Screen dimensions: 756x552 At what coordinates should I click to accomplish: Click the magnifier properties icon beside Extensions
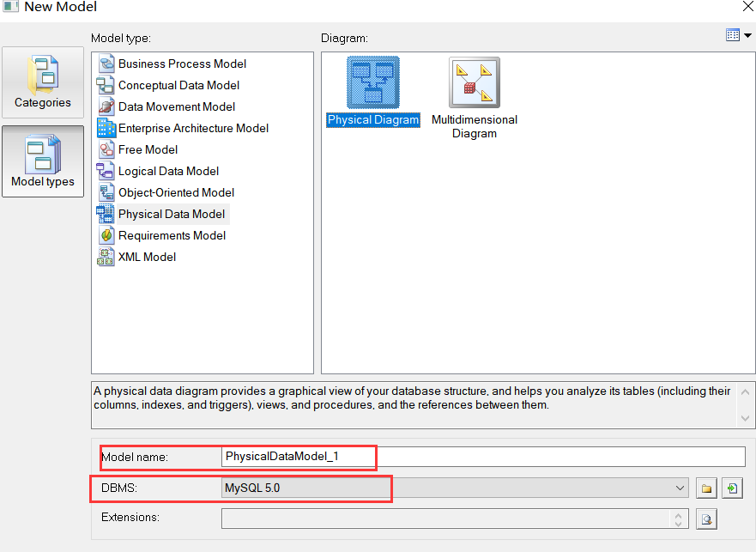(707, 518)
